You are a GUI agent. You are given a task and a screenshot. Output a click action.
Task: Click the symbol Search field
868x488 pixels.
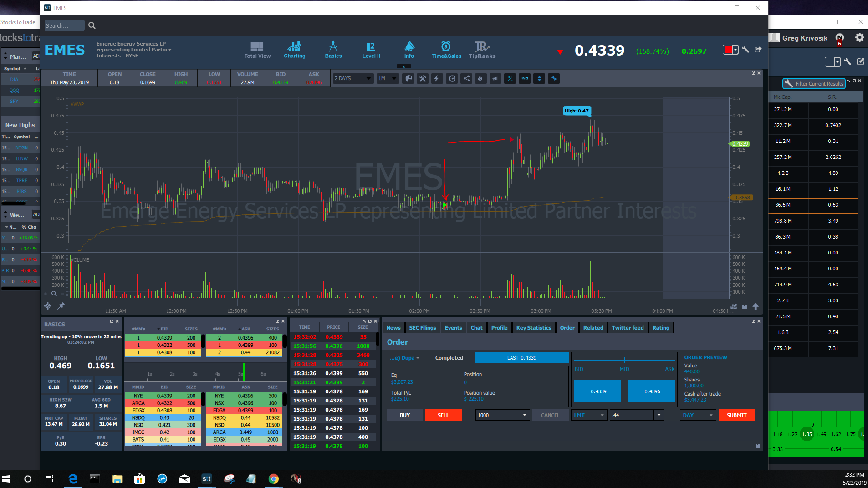coord(64,25)
